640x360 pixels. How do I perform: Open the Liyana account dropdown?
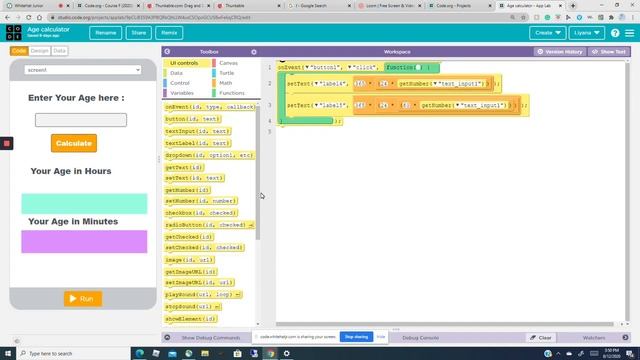tap(587, 33)
